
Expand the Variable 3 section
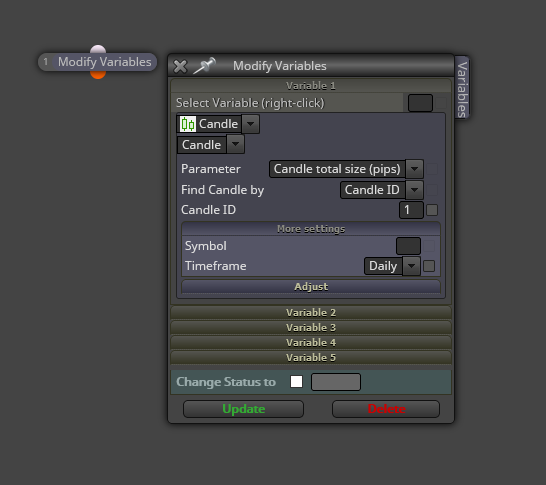point(311,327)
